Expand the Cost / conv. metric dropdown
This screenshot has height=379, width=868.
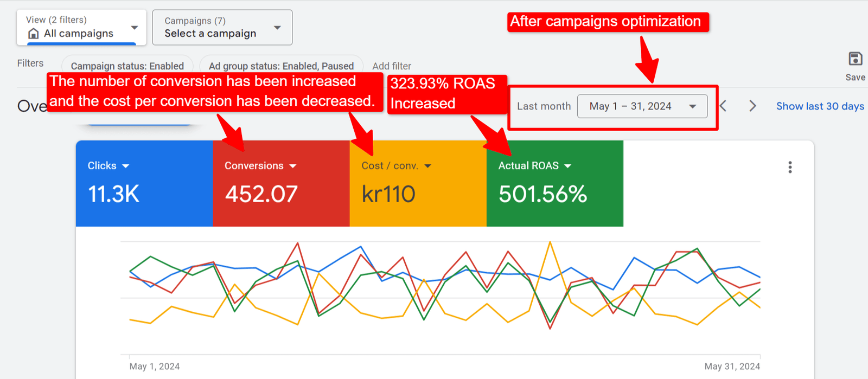pos(427,166)
